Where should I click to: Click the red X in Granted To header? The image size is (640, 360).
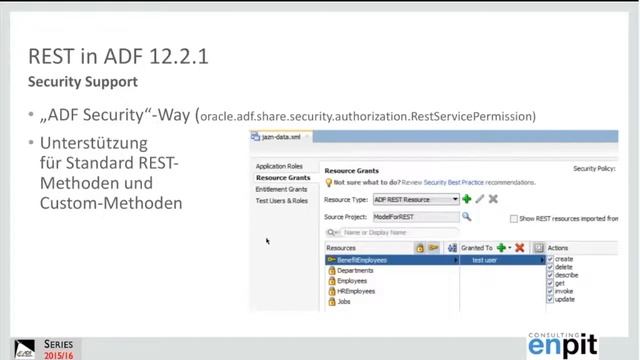tap(520, 248)
